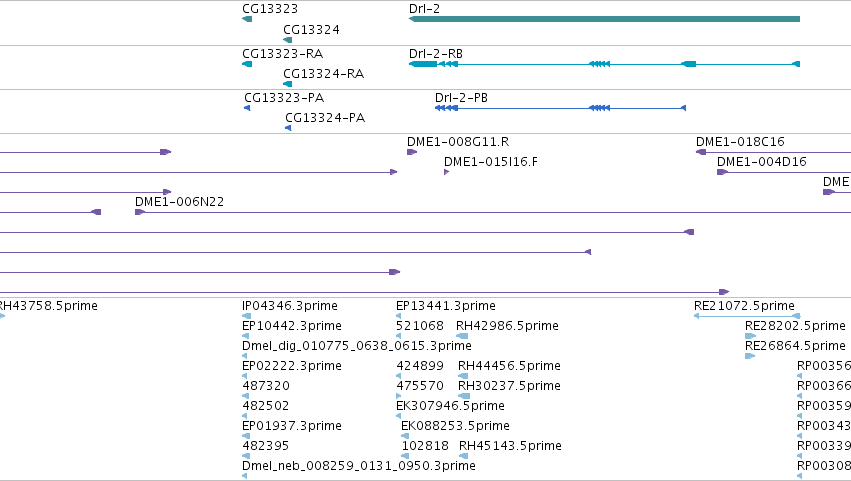Select the Drl-2 gene bar

coord(604,19)
